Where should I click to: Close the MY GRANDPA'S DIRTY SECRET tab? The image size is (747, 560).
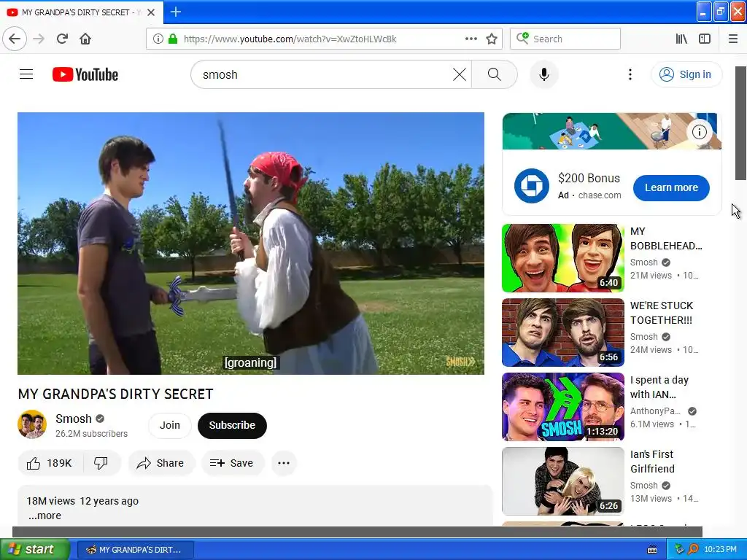[x=151, y=12]
